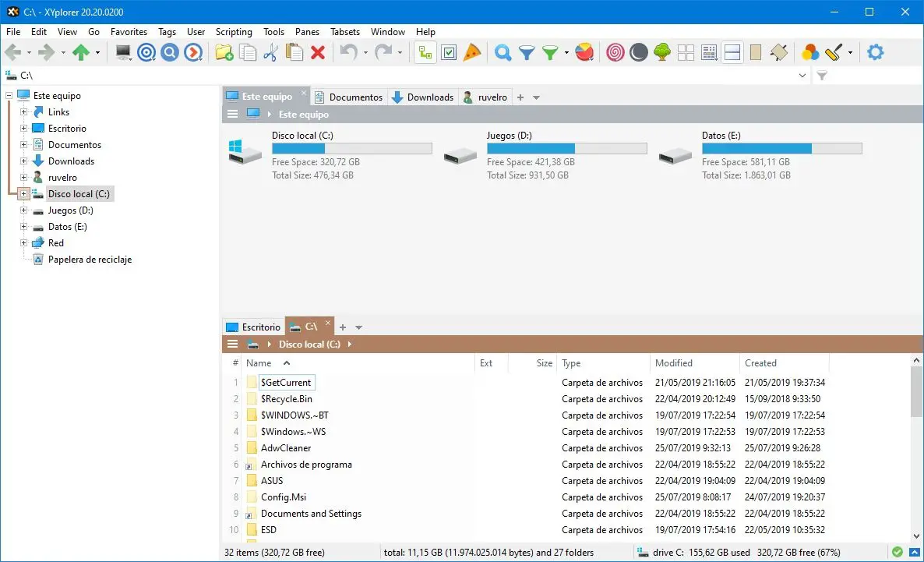Open the top pane tab list dropdown

[x=536, y=97]
